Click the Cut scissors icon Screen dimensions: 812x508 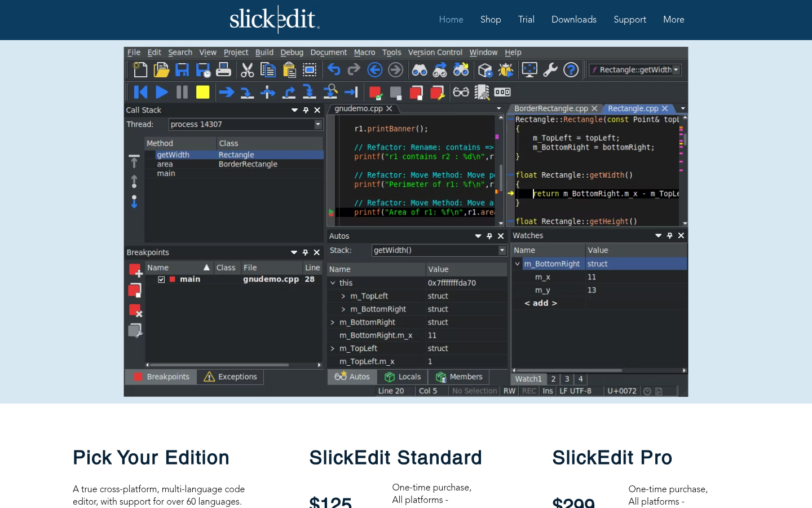[x=247, y=70]
